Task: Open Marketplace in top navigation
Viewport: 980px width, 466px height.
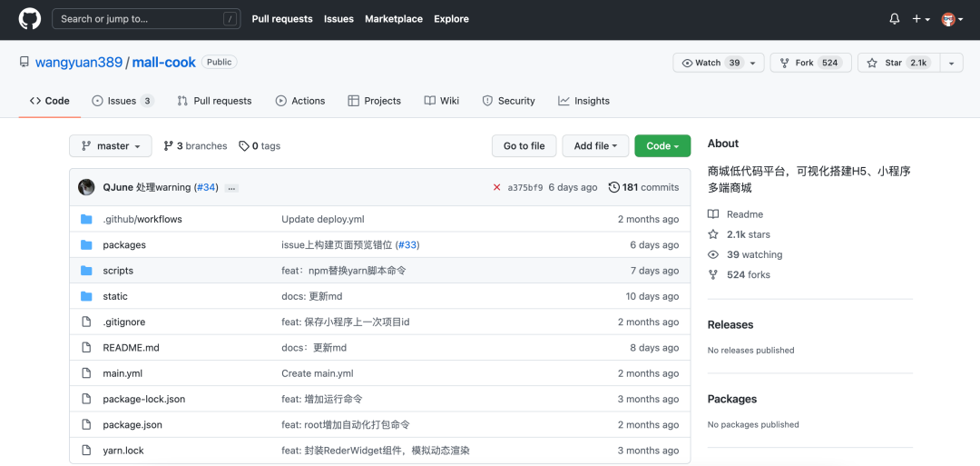Action: (394, 19)
